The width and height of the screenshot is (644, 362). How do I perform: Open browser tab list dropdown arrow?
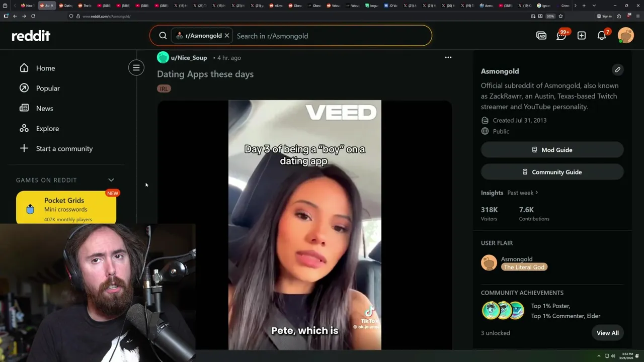(x=594, y=6)
